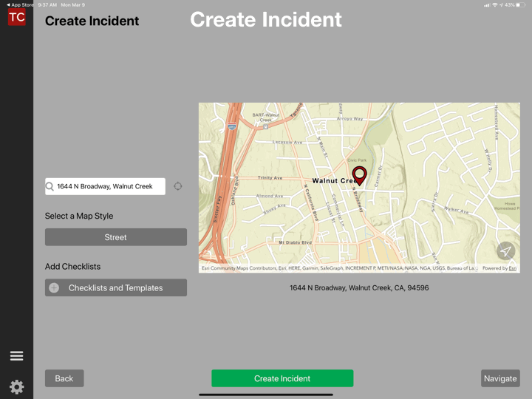The height and width of the screenshot is (399, 532).
Task: Open the Street map style selector
Action: 116,237
